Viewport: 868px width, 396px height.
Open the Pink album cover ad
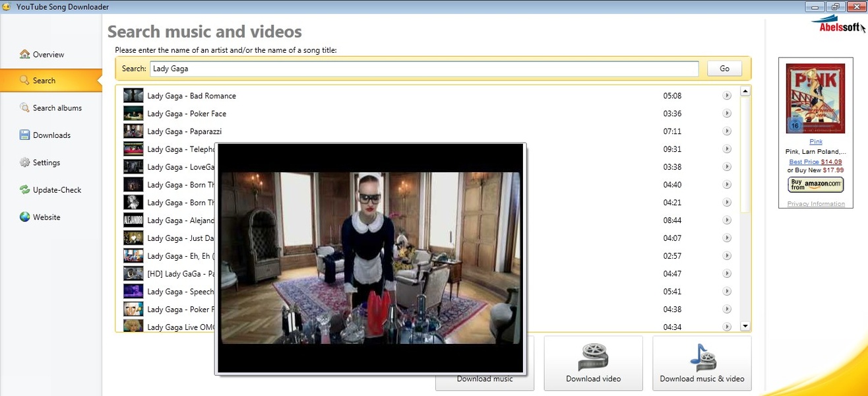[x=815, y=98]
